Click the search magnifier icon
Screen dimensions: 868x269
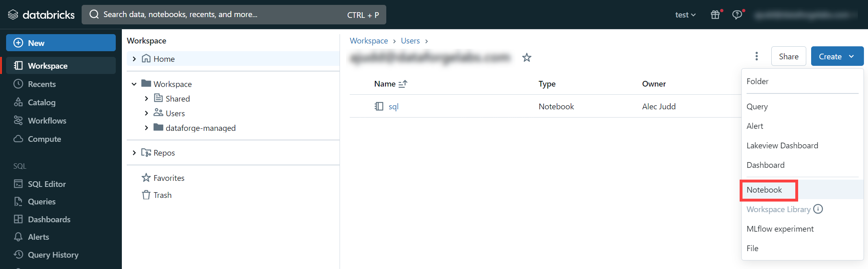pyautogui.click(x=94, y=15)
